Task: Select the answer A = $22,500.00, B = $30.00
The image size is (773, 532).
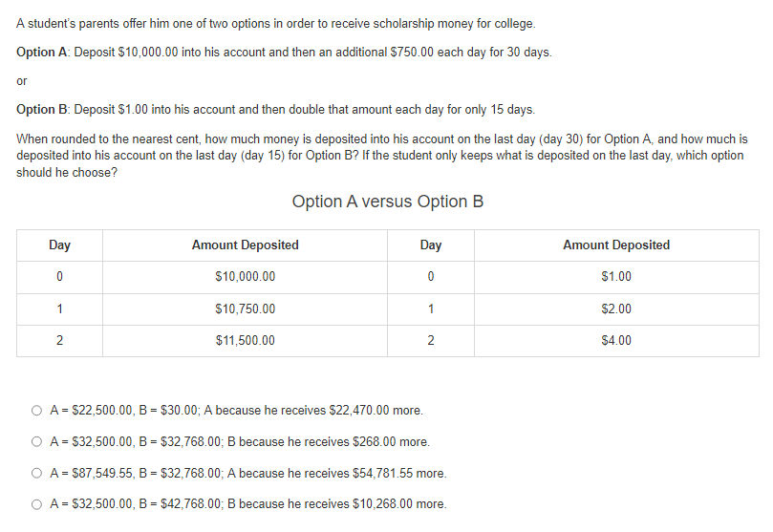Action: (37, 411)
